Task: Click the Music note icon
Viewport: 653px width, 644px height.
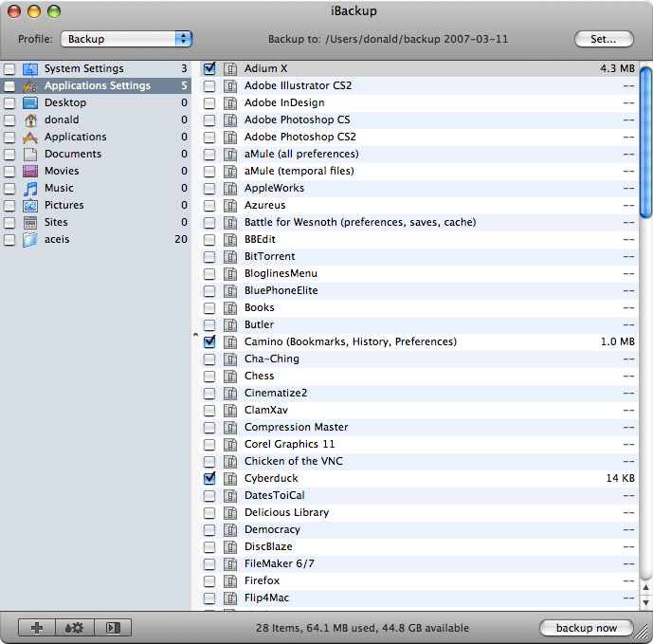Action: pyautogui.click(x=30, y=189)
